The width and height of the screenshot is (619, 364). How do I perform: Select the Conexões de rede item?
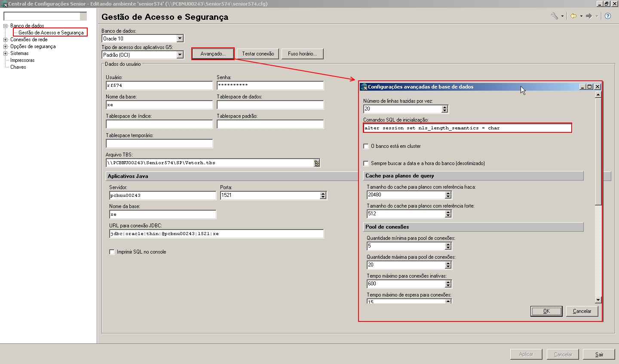(29, 40)
